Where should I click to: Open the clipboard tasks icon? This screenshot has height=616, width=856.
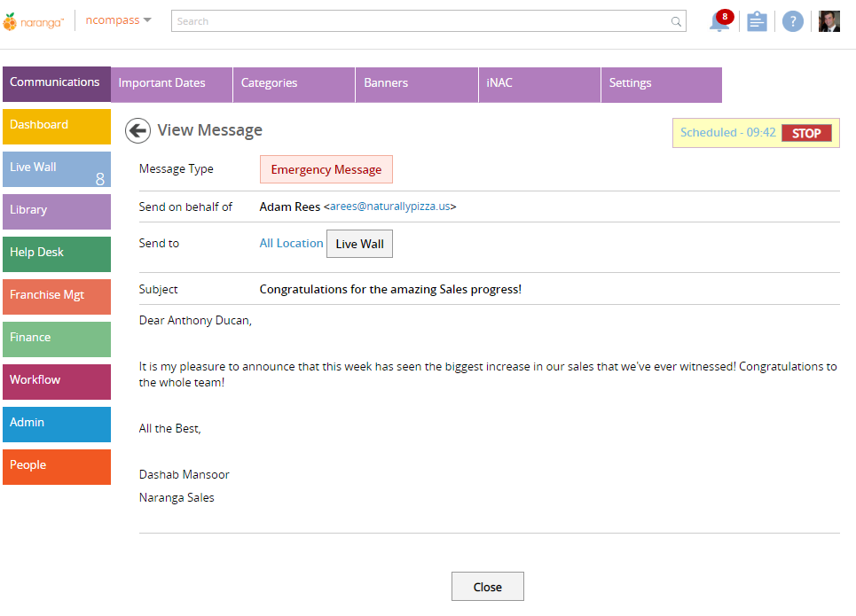coord(757,22)
